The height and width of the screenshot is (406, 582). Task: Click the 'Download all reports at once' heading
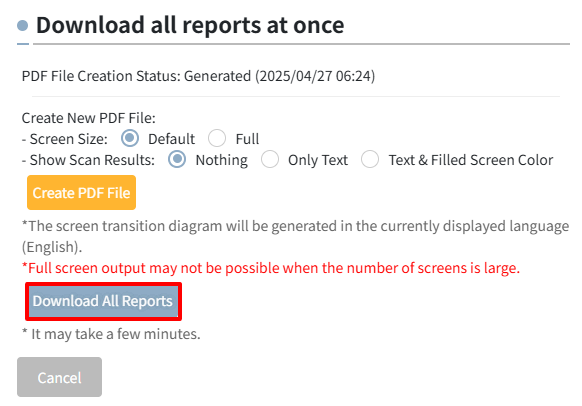pos(190,25)
